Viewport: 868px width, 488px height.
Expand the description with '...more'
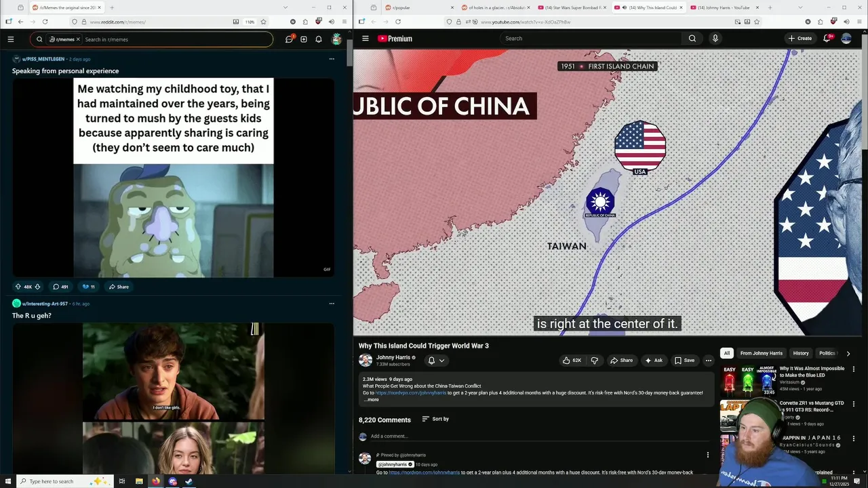click(371, 400)
